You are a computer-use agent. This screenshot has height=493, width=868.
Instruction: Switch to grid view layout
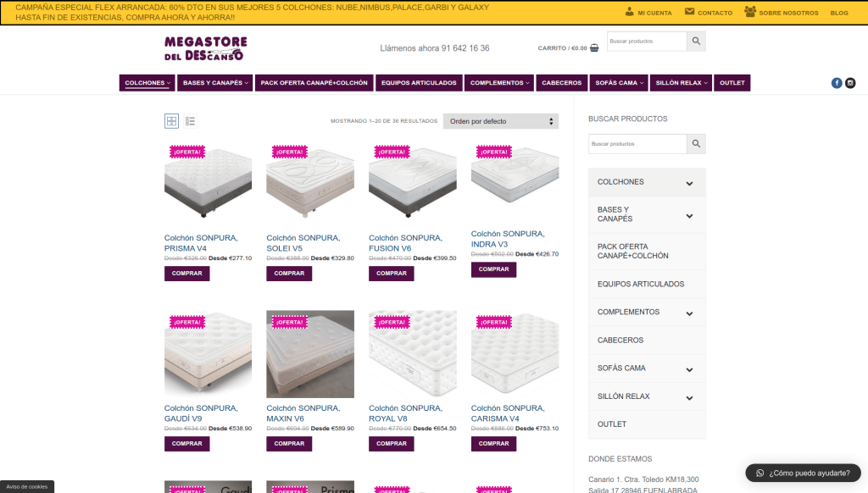point(171,121)
